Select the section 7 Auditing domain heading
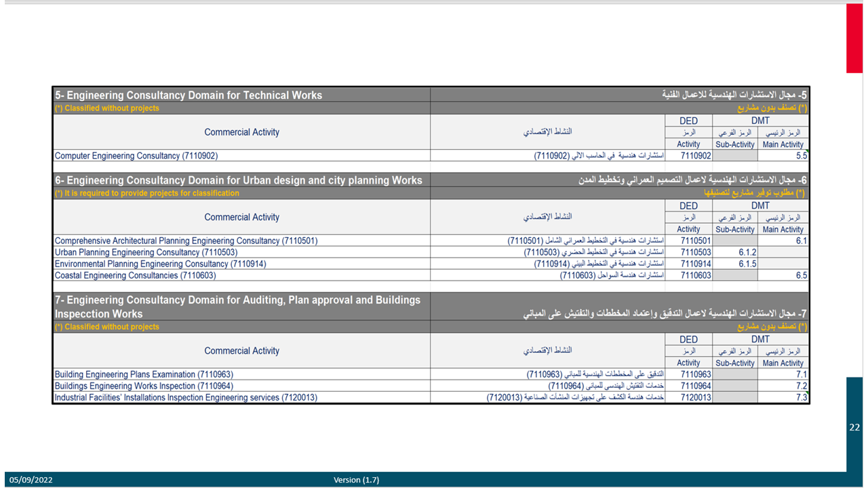 click(237, 306)
